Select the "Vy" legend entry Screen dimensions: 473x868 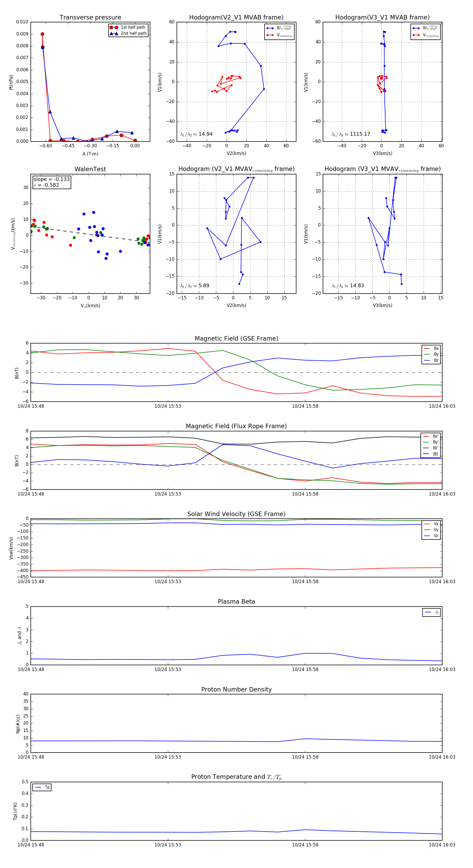tap(431, 530)
